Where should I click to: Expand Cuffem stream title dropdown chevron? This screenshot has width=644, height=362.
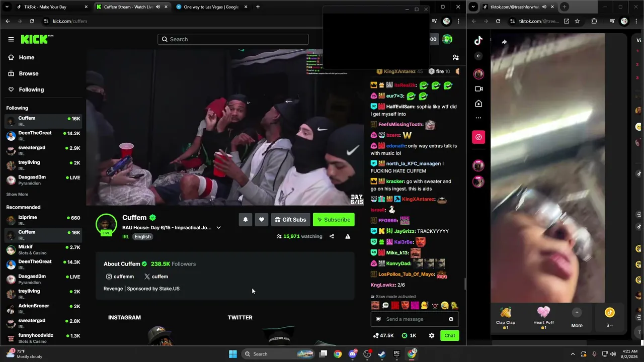(x=218, y=228)
